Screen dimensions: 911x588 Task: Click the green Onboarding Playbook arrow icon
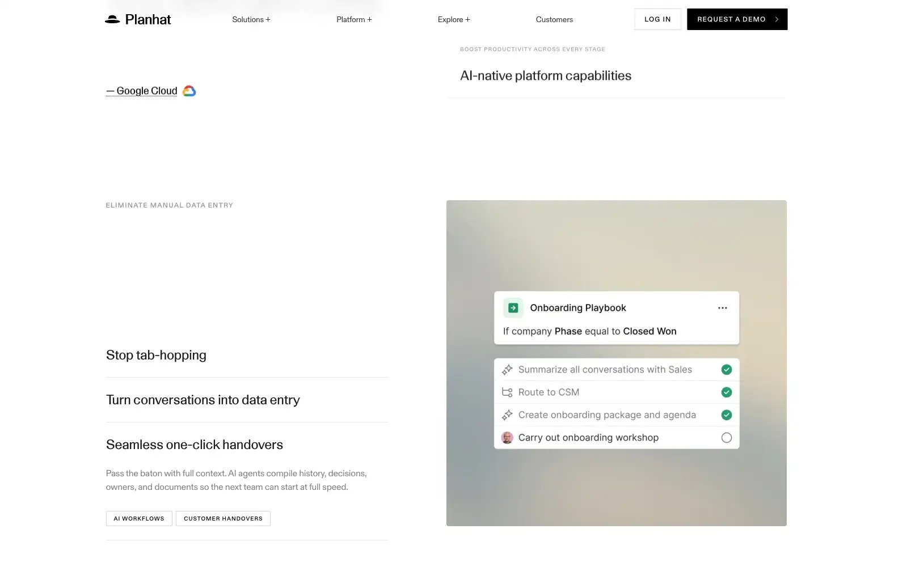[513, 308]
